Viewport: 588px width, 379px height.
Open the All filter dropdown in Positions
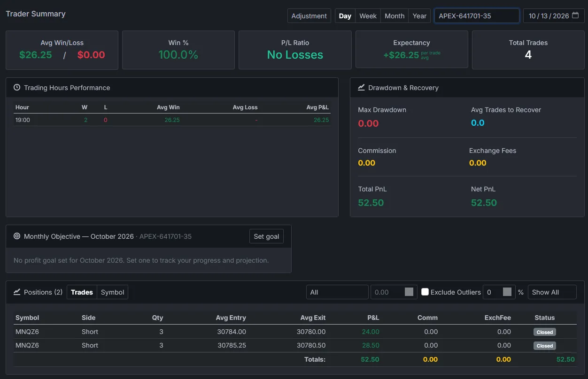(337, 292)
